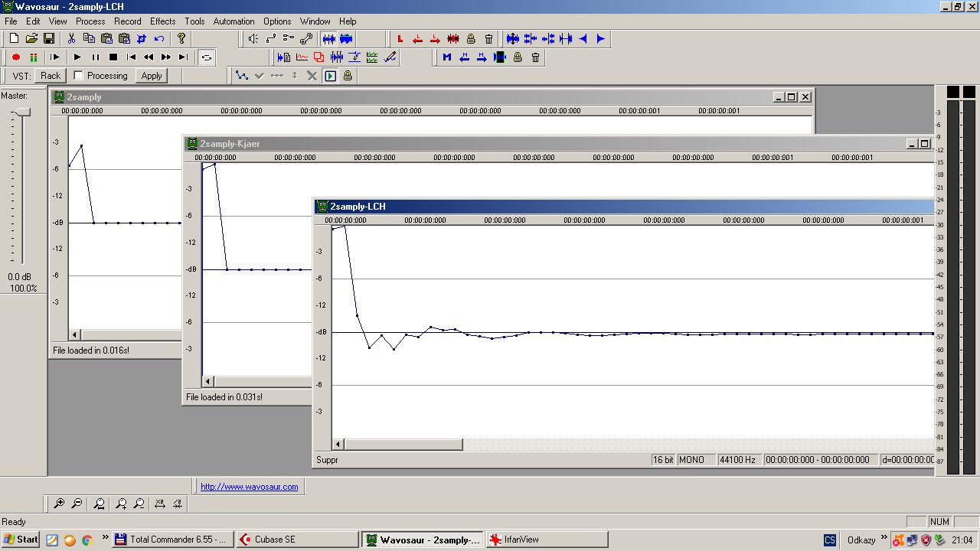Screen dimensions: 980x551
Task: Save the file using the floppy icon
Action: (x=49, y=39)
